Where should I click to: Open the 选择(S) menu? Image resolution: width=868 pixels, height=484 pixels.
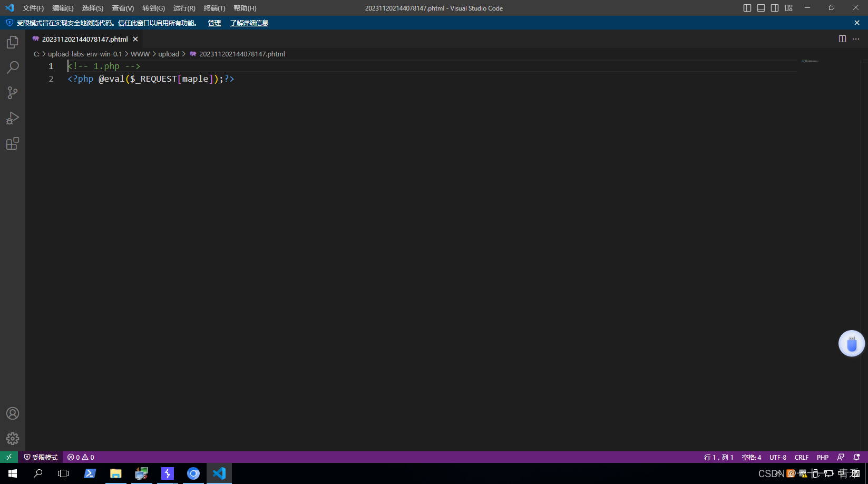93,8
